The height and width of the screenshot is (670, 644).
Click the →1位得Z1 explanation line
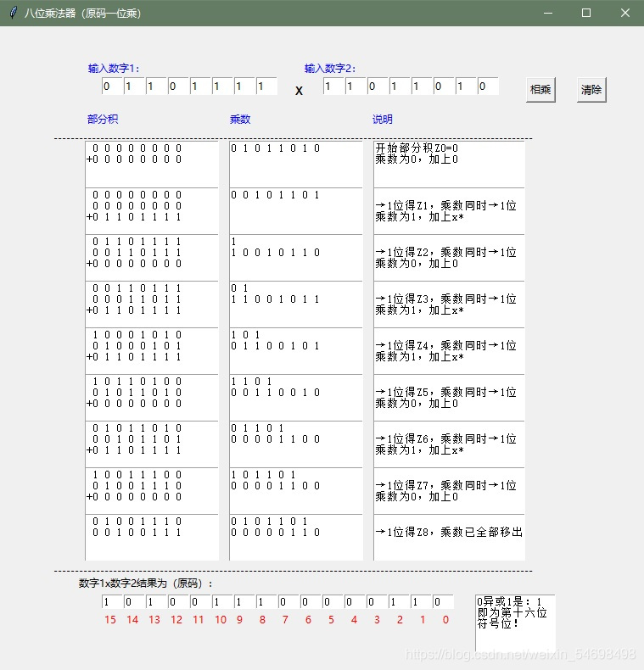tap(446, 205)
